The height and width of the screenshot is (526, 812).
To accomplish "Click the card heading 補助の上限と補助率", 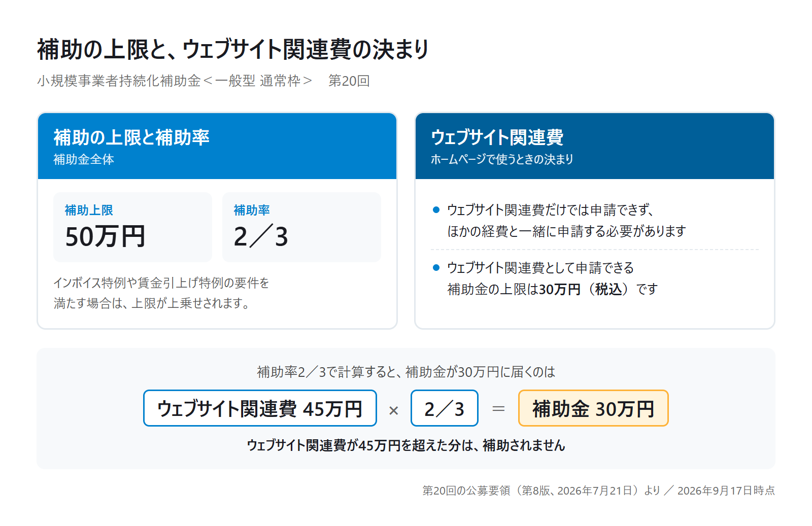I will point(131,137).
